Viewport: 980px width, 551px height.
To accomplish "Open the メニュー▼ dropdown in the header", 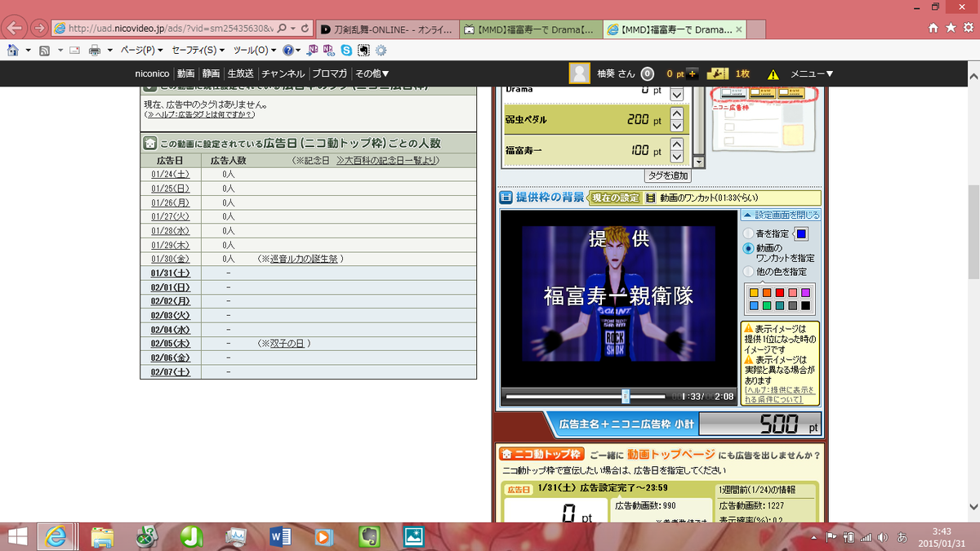I will coord(812,73).
